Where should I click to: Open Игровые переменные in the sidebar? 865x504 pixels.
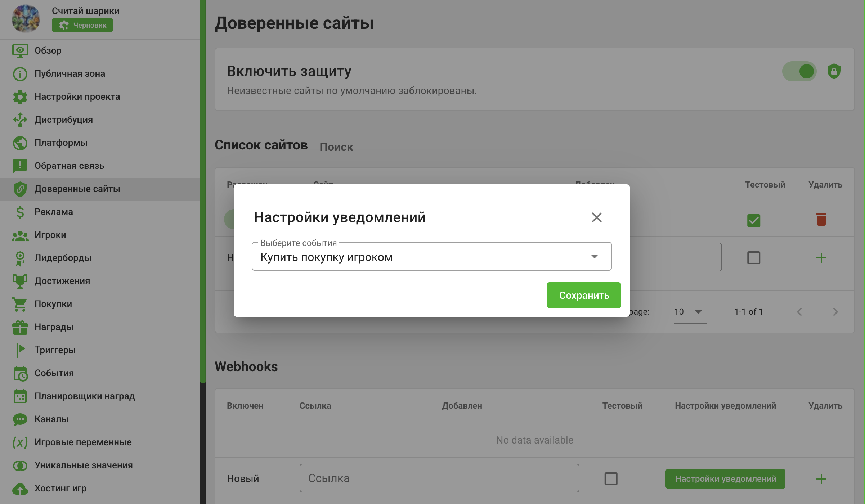(x=100, y=442)
